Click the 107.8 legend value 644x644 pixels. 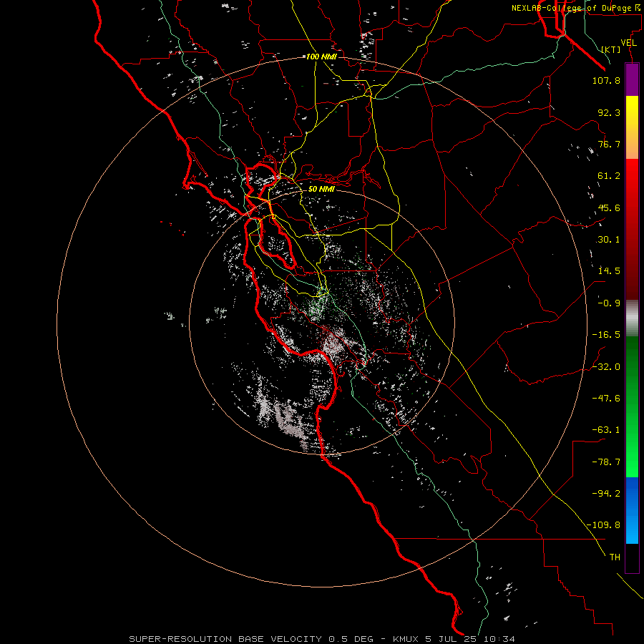tap(606, 80)
